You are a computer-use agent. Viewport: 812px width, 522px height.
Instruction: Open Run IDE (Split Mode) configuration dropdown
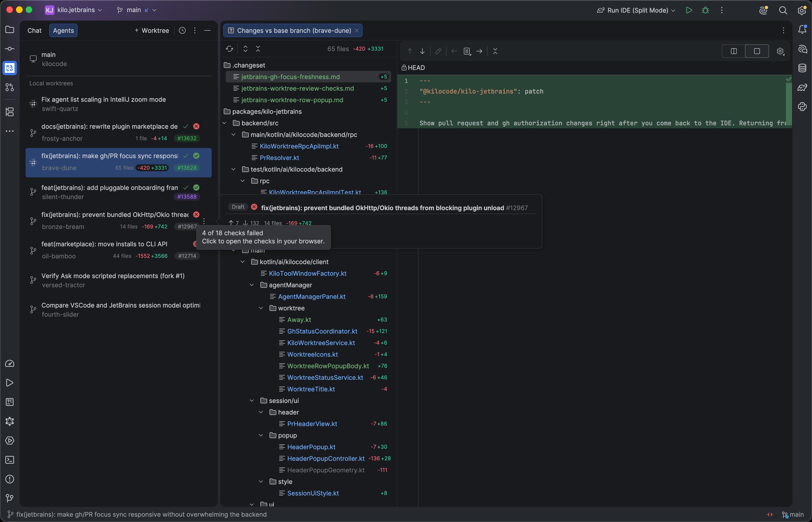(636, 10)
